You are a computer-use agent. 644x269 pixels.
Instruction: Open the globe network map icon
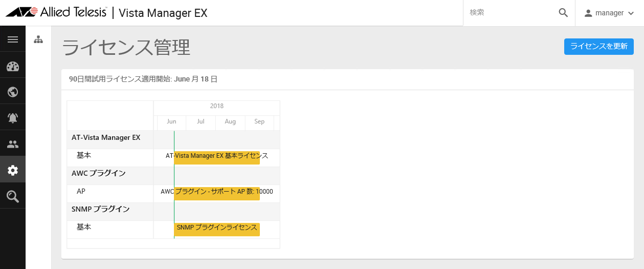(13, 92)
